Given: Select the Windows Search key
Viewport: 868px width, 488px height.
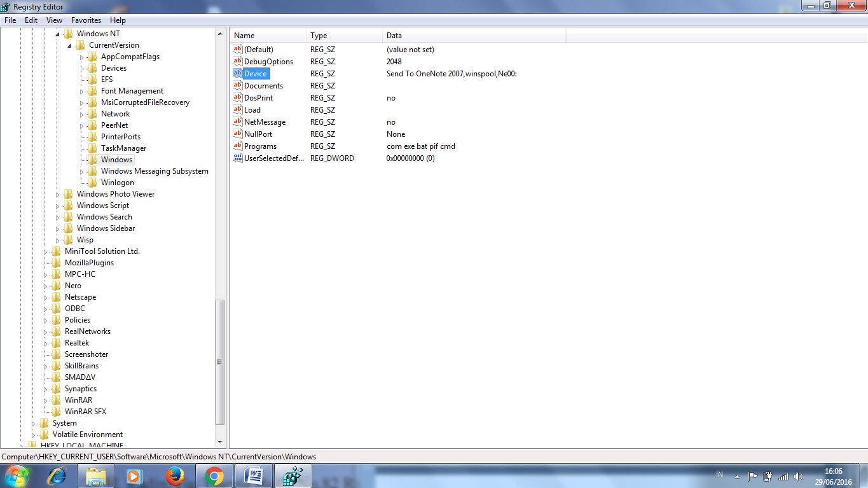Looking at the screenshot, I should (x=104, y=217).
